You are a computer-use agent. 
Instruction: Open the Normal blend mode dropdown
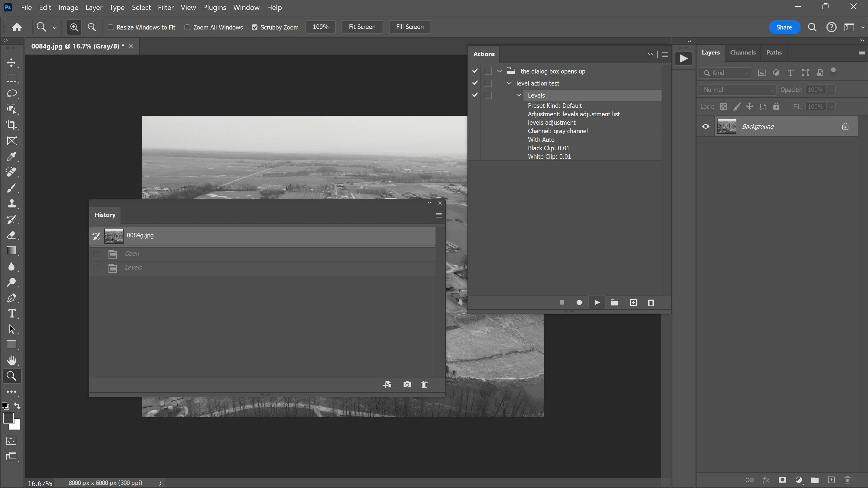click(x=737, y=89)
